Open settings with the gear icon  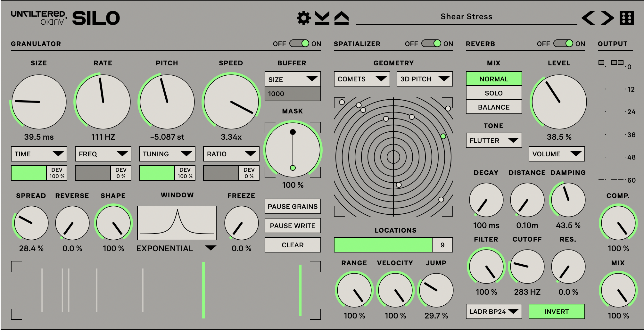tap(303, 18)
